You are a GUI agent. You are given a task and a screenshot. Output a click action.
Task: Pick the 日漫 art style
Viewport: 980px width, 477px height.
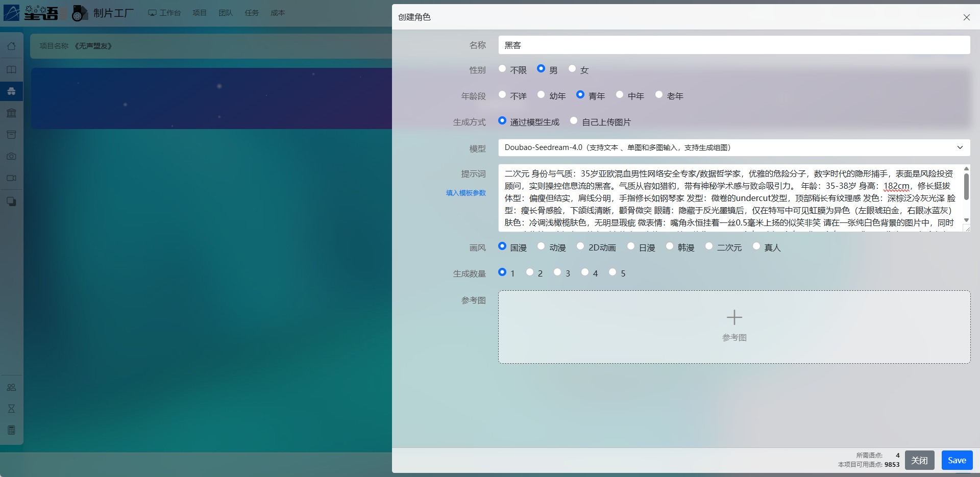(631, 246)
